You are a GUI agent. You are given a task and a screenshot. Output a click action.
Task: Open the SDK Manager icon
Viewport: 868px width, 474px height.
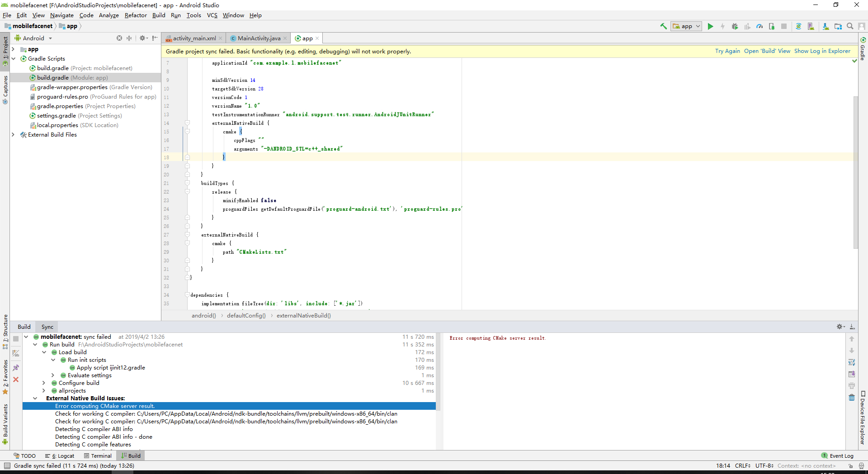pyautogui.click(x=826, y=26)
